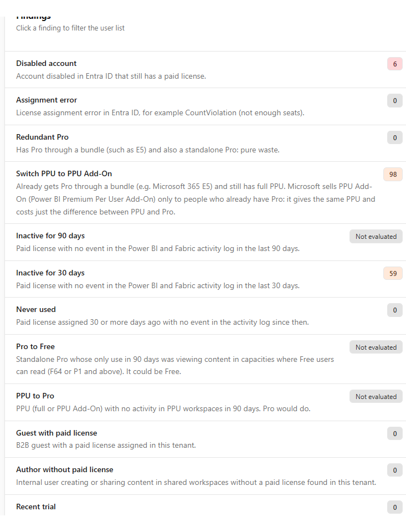Filter users by Disabled account finding

click(x=205, y=70)
